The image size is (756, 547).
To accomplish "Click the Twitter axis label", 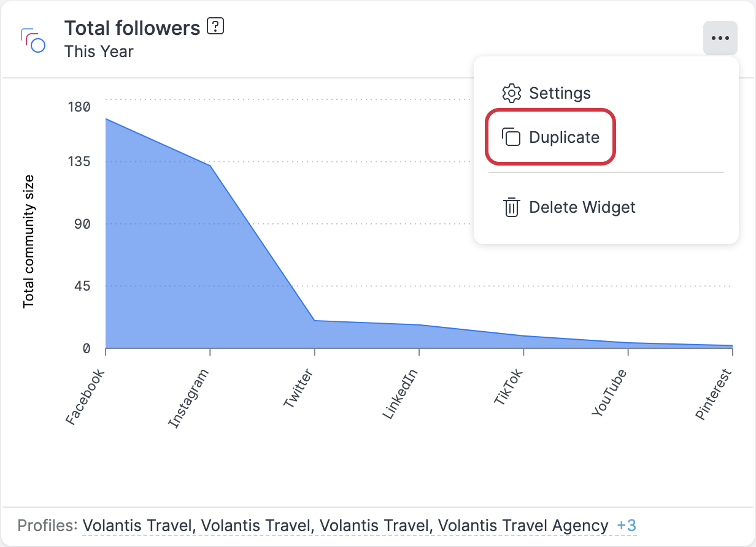I will point(298,389).
